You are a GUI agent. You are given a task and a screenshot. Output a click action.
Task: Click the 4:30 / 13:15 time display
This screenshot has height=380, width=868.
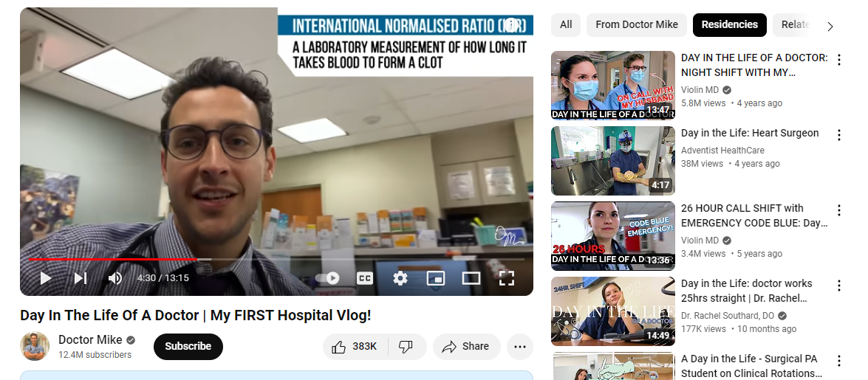click(x=163, y=278)
